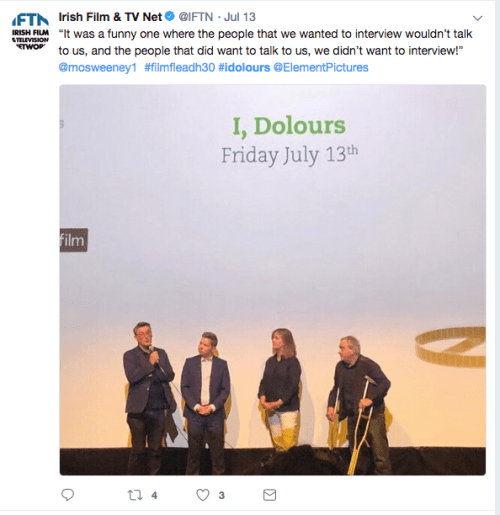Screen dimensions: 500x515
Task: Like the tweet with the heart icon
Action: (203, 495)
